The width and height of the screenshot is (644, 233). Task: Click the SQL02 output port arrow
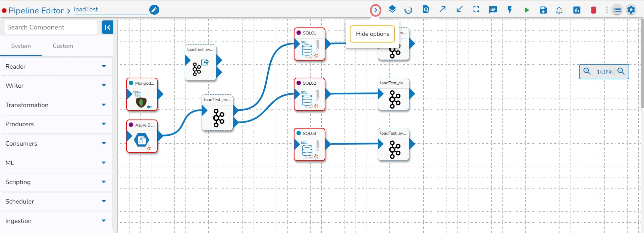328,94
